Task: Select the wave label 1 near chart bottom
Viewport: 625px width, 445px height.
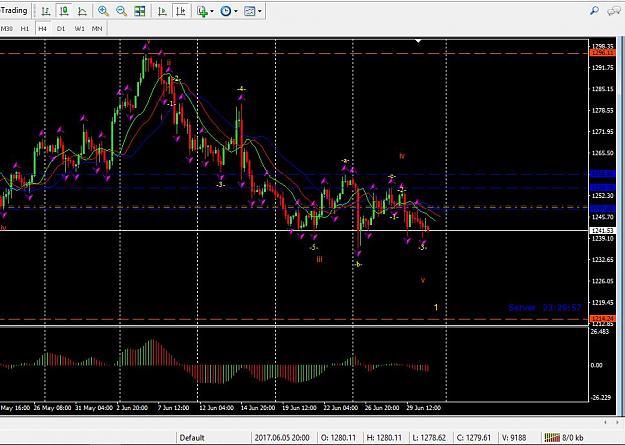Action: 436,307
